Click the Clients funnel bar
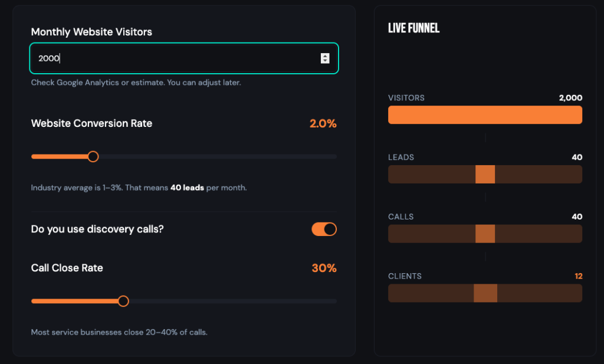The width and height of the screenshot is (604, 364). click(485, 293)
